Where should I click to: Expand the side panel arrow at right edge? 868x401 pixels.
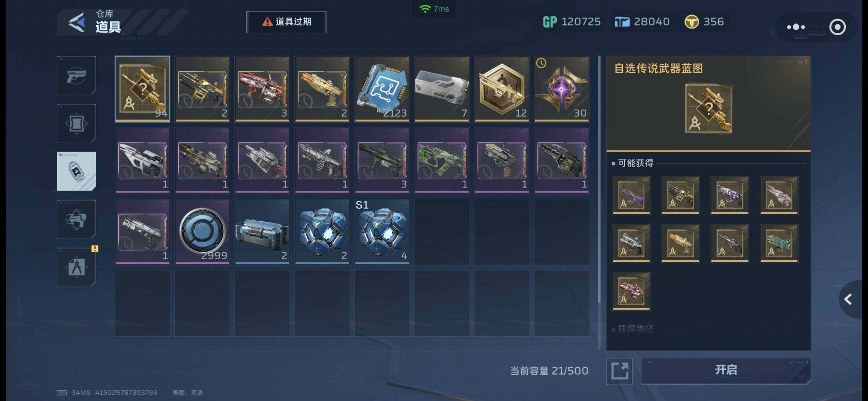pyautogui.click(x=849, y=299)
